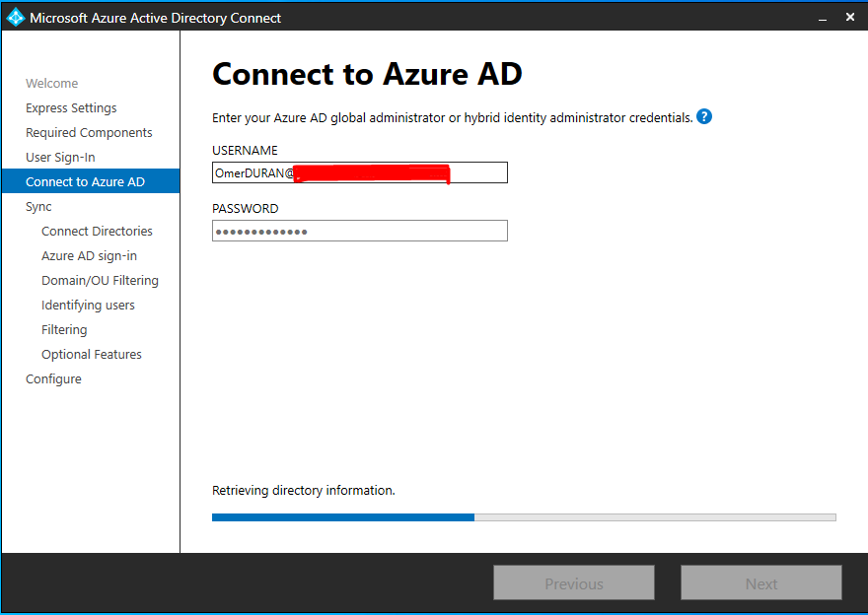This screenshot has height=615, width=868.
Task: Click the Azure AD Connect logo icon
Action: point(16,18)
